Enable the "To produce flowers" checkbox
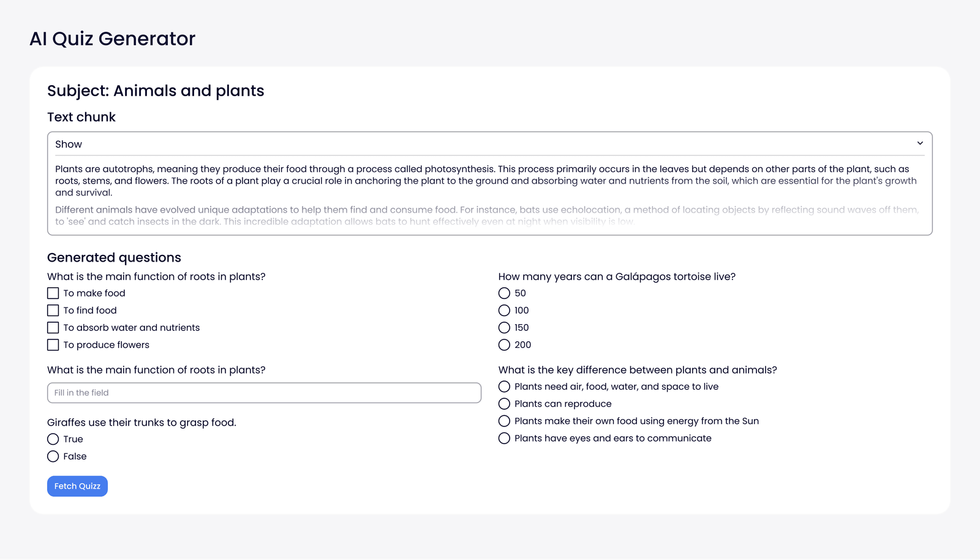The width and height of the screenshot is (980, 560). click(53, 345)
